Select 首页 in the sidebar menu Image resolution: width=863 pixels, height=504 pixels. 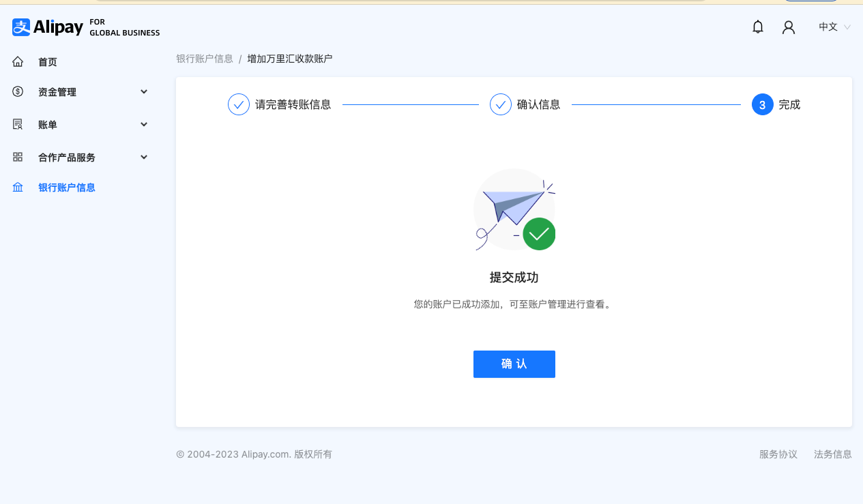[x=47, y=61]
